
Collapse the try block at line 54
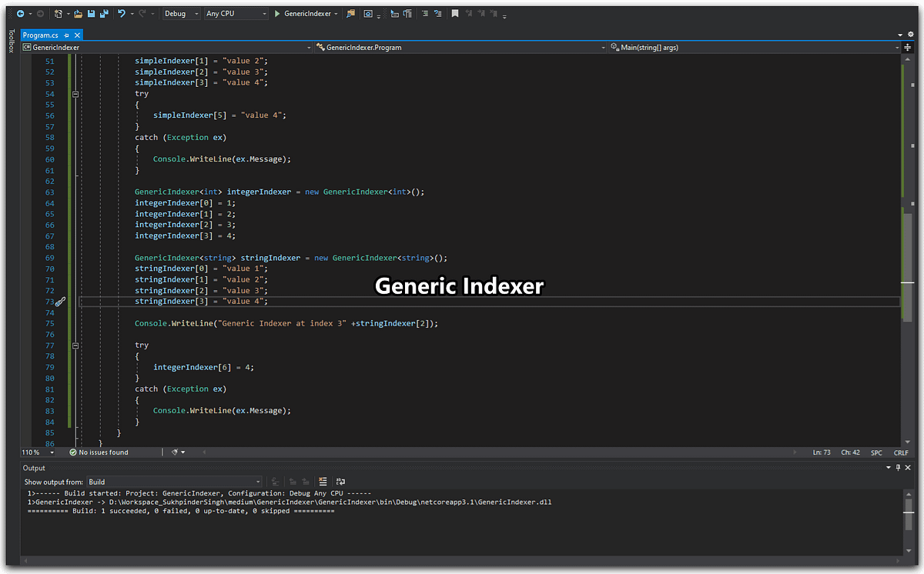(x=75, y=93)
